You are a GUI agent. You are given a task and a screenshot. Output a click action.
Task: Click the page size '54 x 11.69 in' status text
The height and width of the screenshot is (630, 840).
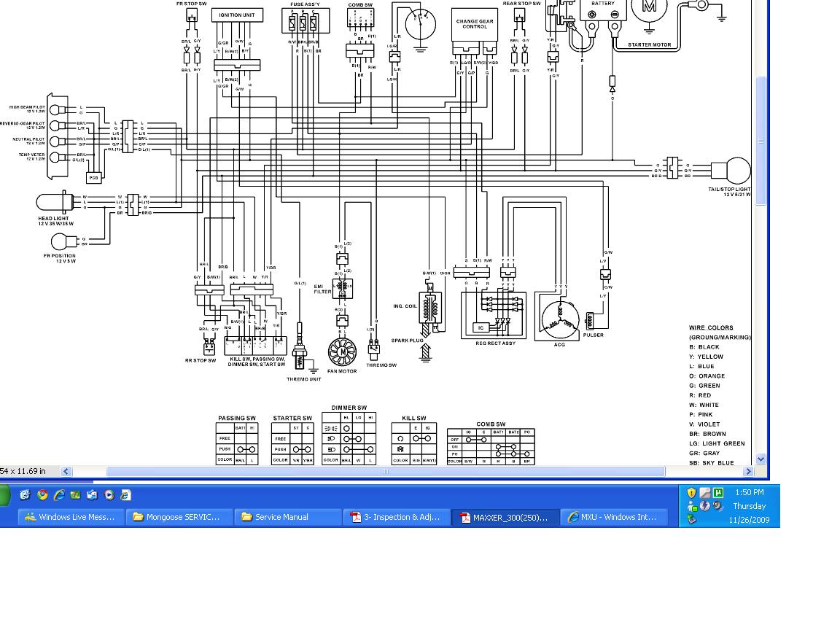23,472
